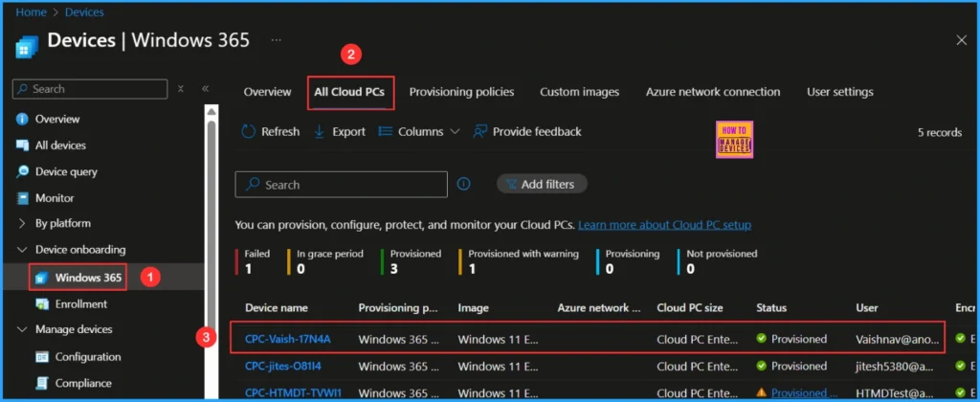Screen dimensions: 980x402
Task: Click the info icon next to search box
Action: [464, 185]
